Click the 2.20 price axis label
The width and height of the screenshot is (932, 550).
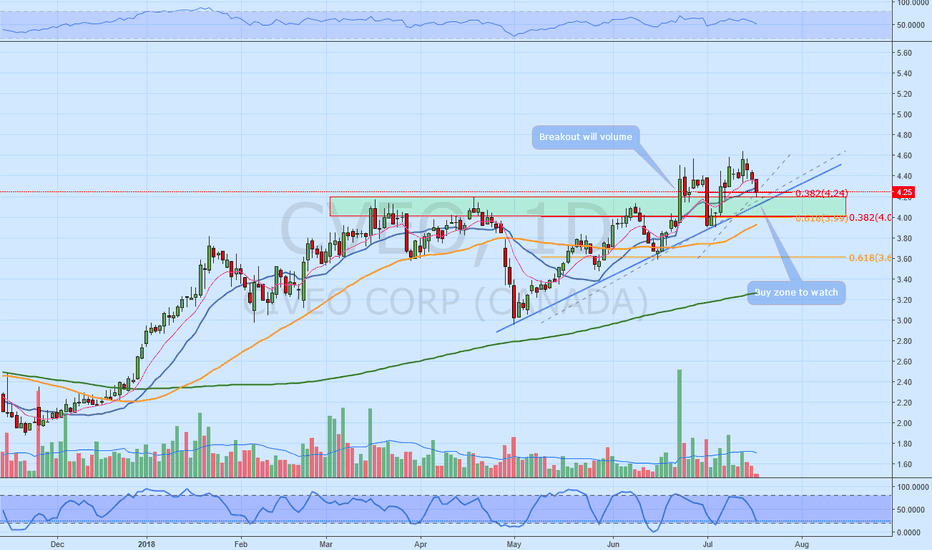point(903,403)
